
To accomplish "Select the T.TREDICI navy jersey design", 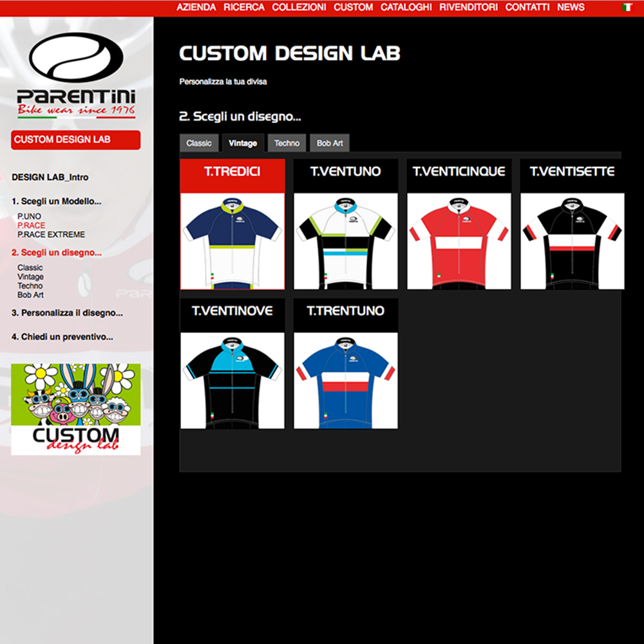I will [x=232, y=241].
